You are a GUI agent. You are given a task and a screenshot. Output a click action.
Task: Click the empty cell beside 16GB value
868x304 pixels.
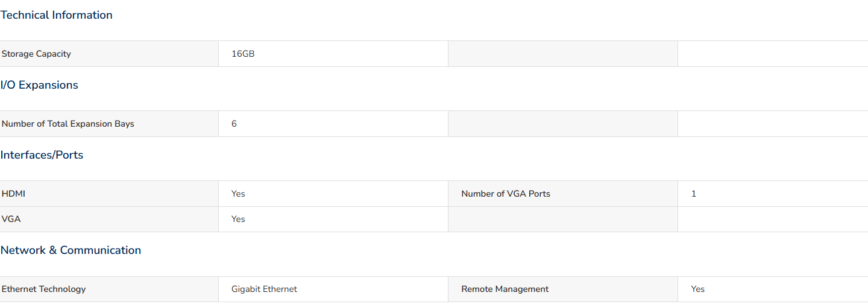pos(563,54)
